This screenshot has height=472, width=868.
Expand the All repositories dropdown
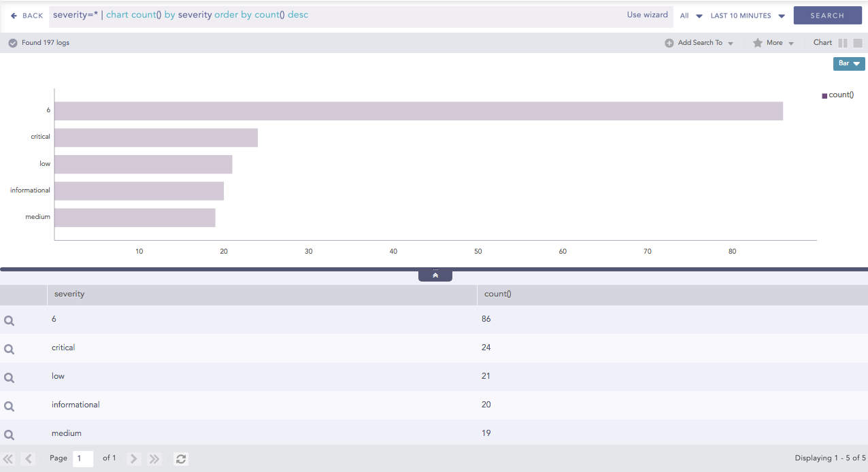[691, 16]
